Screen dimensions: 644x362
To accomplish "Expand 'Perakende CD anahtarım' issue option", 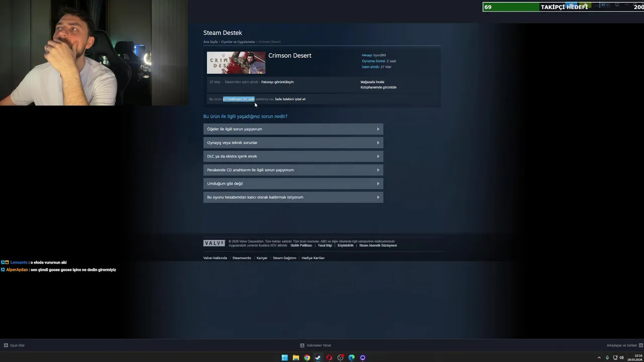I will [x=293, y=170].
